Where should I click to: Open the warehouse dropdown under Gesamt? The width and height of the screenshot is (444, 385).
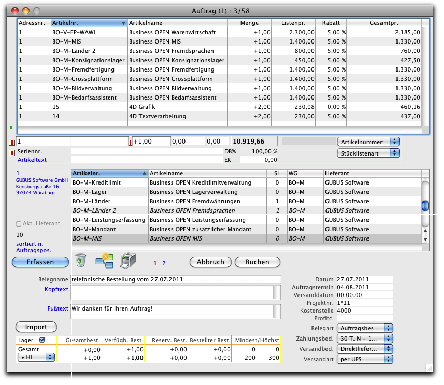36,357
